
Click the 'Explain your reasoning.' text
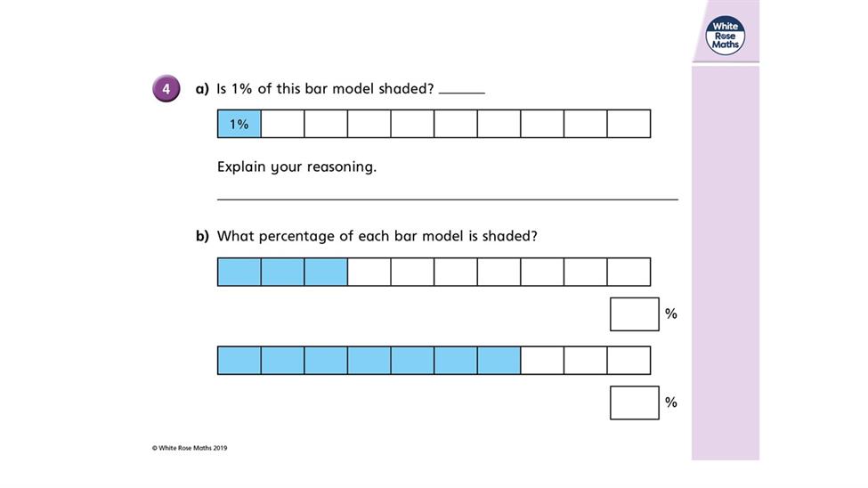[296, 167]
